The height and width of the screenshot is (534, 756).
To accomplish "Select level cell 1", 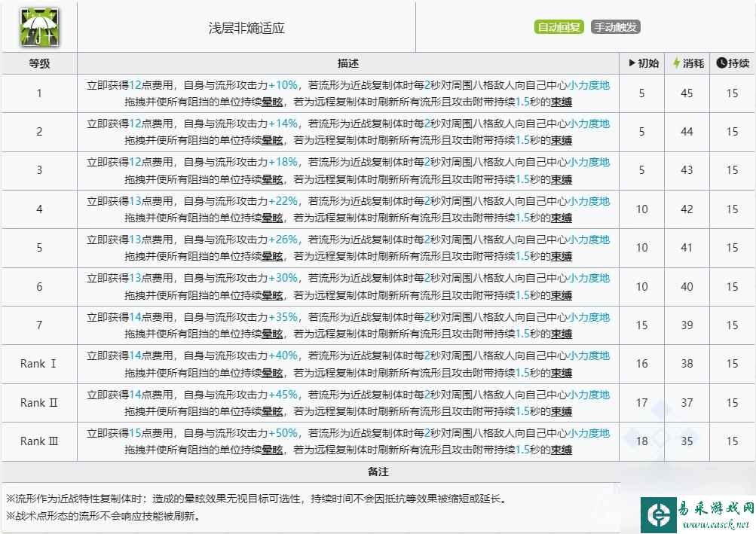I will pos(39,93).
